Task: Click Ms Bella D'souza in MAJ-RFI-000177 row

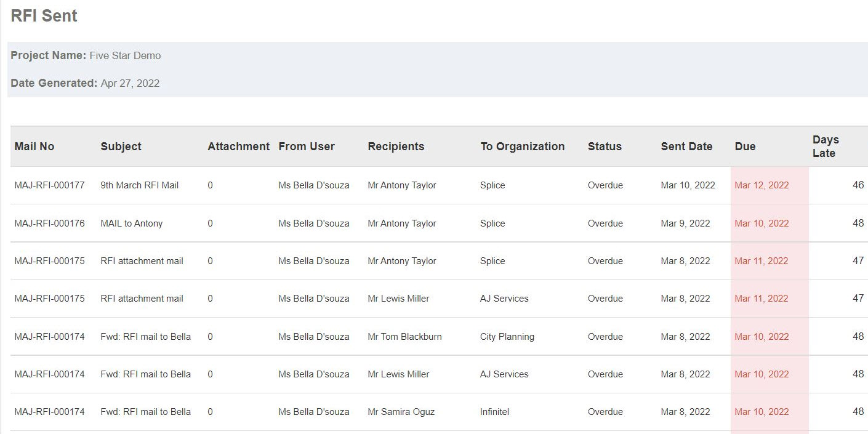Action: tap(314, 185)
